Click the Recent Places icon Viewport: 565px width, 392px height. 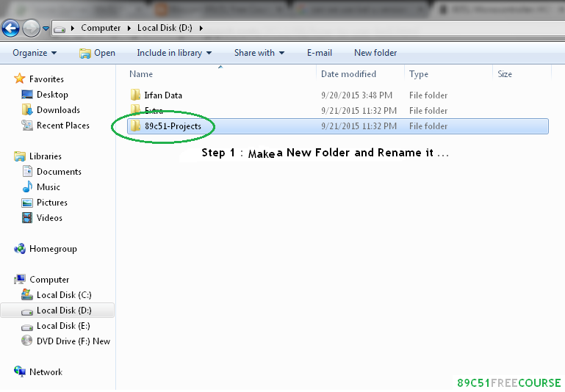tap(27, 126)
